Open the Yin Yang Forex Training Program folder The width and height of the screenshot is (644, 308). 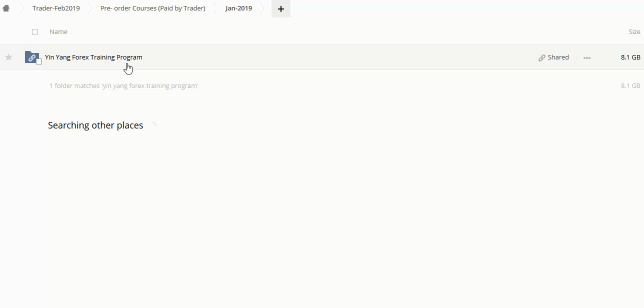coord(93,57)
